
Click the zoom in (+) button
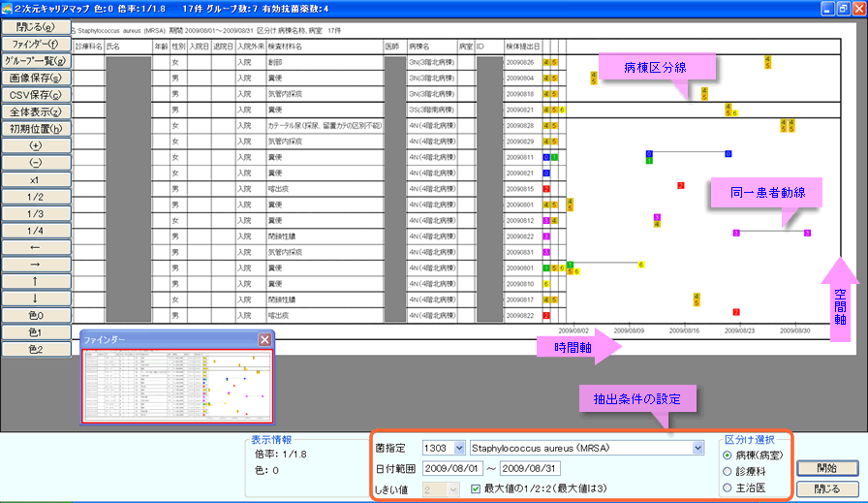35,146
